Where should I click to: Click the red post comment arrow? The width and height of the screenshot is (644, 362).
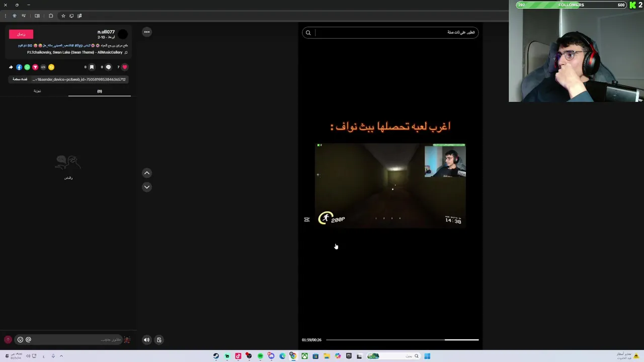click(8, 339)
